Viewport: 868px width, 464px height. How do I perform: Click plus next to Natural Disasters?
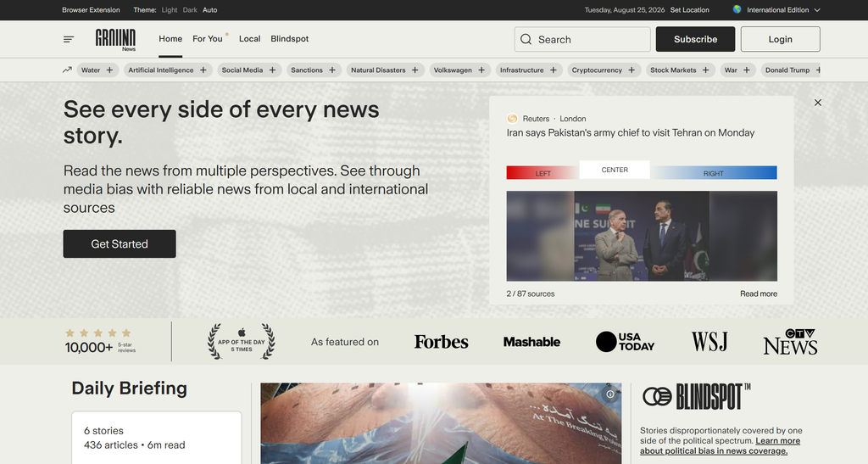tap(415, 70)
